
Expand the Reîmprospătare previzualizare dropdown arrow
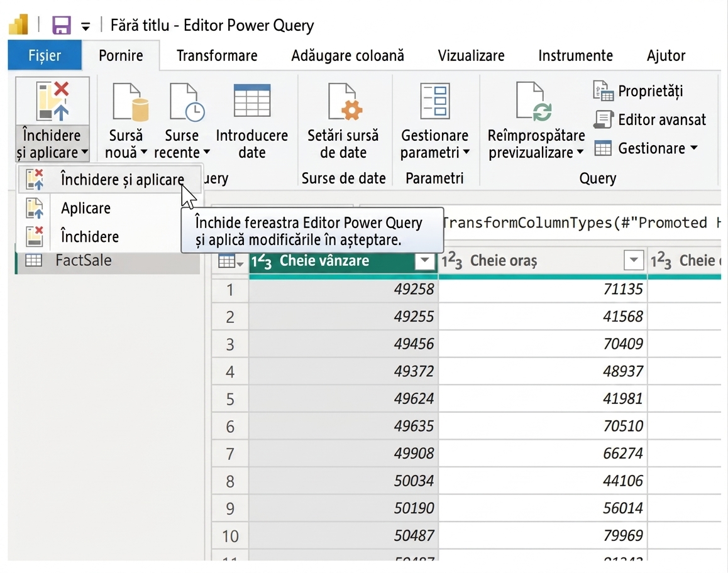[x=580, y=151]
